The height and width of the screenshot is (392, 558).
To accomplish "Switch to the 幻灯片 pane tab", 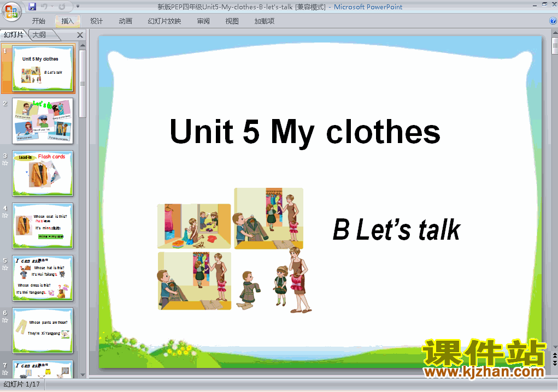I will pos(14,35).
